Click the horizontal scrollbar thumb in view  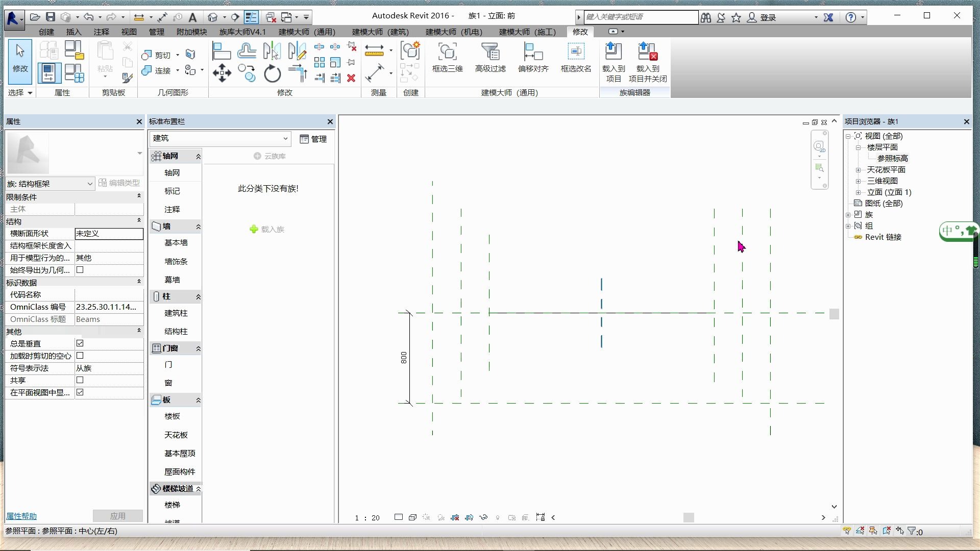tap(689, 517)
